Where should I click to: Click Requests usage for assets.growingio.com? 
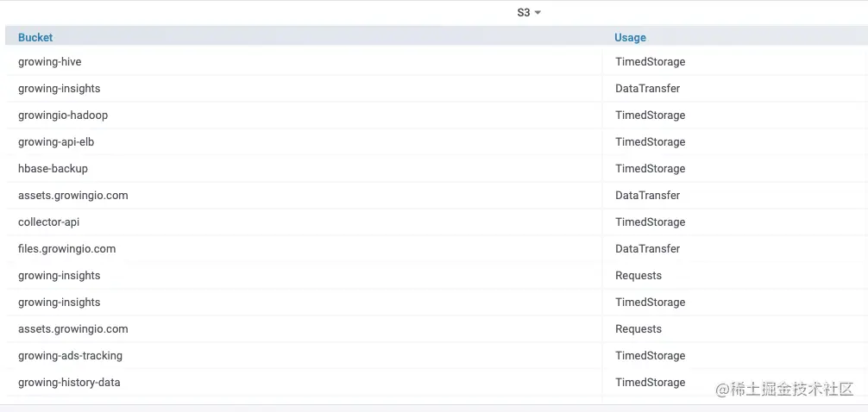click(x=638, y=329)
